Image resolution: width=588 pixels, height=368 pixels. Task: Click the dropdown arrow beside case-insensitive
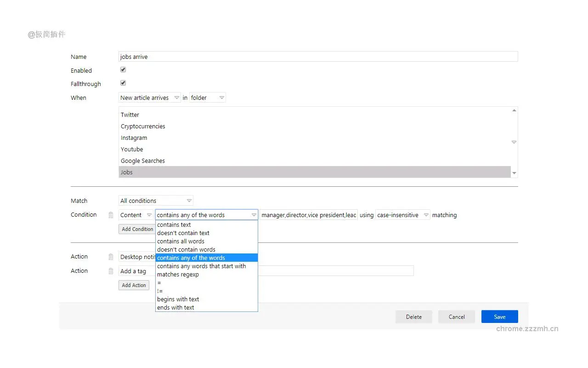[x=426, y=214]
